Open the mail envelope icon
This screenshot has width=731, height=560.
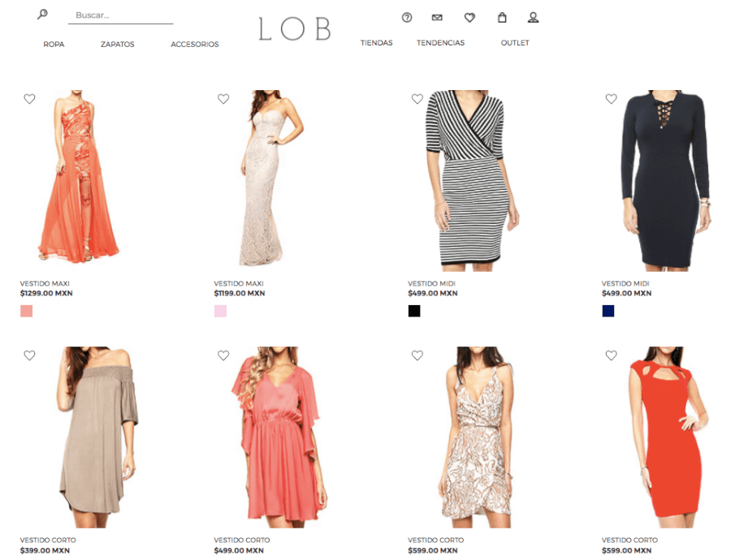[437, 17]
